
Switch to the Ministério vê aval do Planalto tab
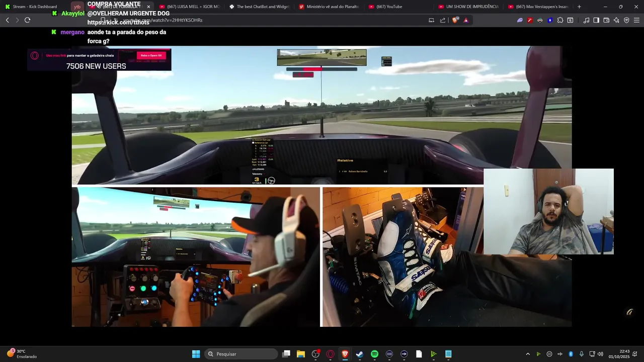coord(329,7)
